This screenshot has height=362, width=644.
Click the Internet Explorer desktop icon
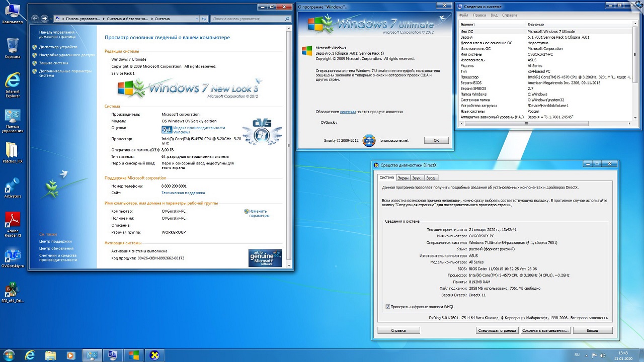(13, 82)
